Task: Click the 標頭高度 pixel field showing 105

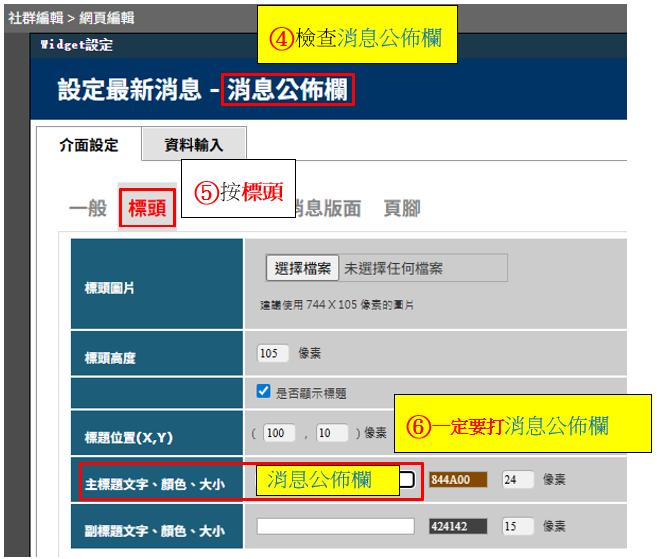Action: click(272, 353)
